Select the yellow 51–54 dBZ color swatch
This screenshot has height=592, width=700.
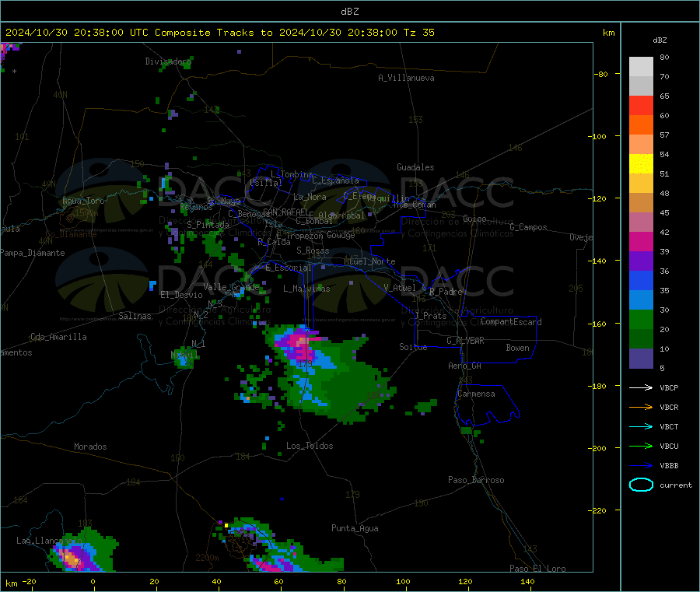(641, 164)
